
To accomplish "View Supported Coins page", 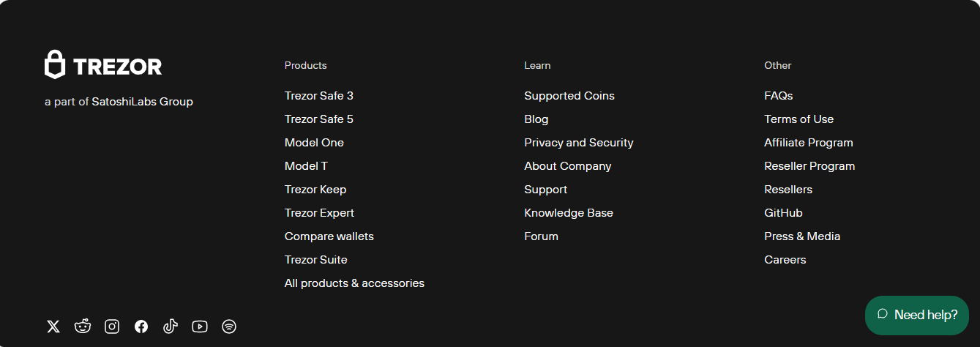I will click(x=569, y=96).
